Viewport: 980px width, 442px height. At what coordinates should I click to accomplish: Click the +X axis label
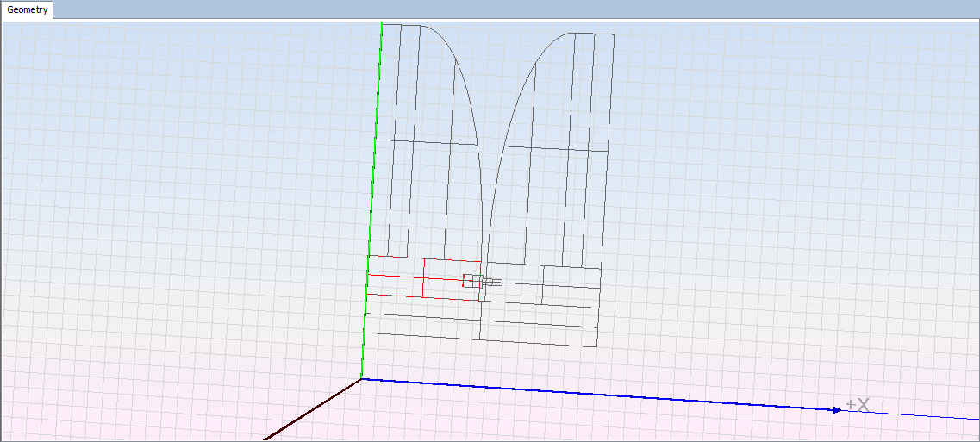tap(858, 404)
